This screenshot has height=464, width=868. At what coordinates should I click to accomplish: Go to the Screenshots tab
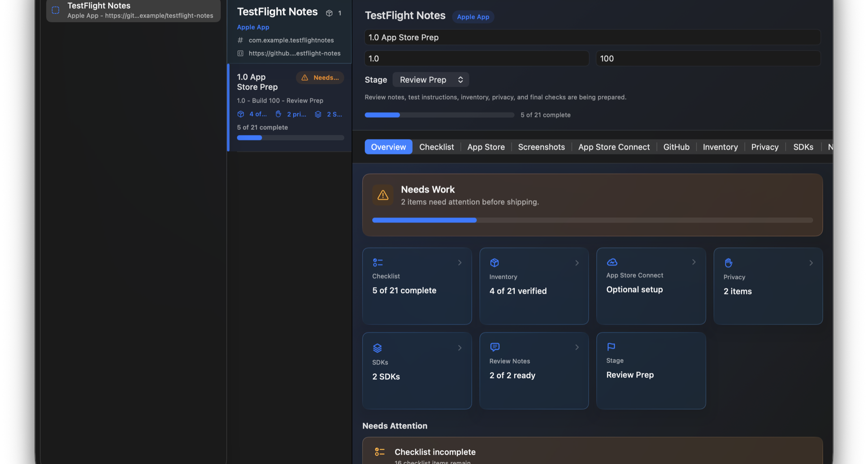tap(542, 147)
